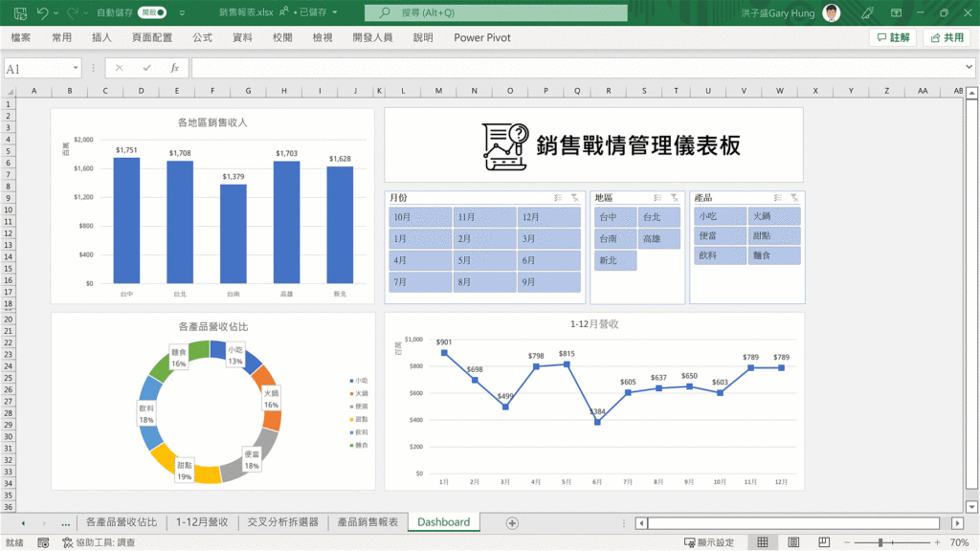980x551 pixels.
Task: Click the Redo icon
Action: (72, 12)
